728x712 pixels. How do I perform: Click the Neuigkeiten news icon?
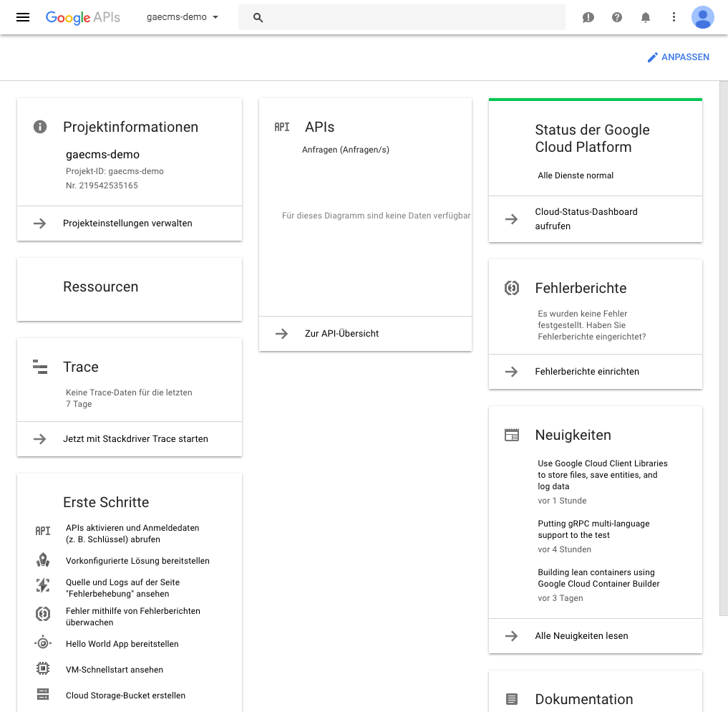click(512, 436)
